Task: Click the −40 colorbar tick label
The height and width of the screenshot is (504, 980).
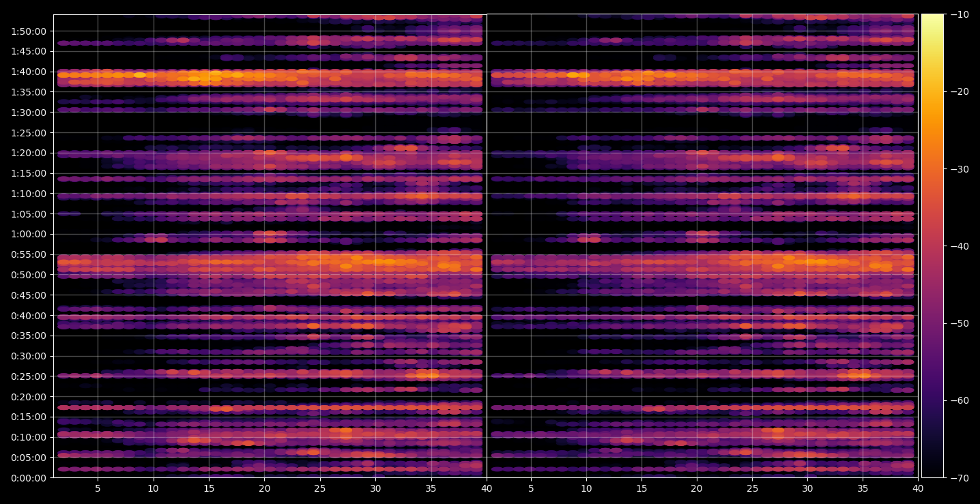Action: pyautogui.click(x=958, y=246)
